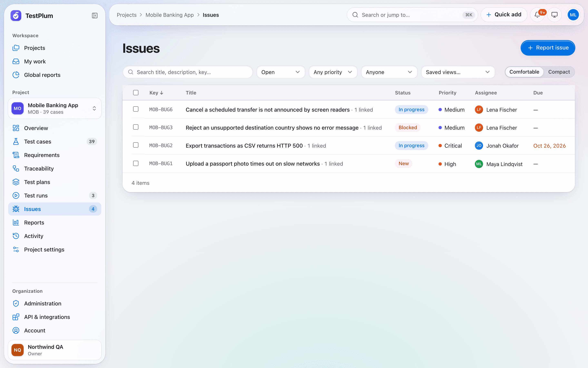
Task: Expand the Mobile Banking App project switcher
Action: tap(55, 108)
